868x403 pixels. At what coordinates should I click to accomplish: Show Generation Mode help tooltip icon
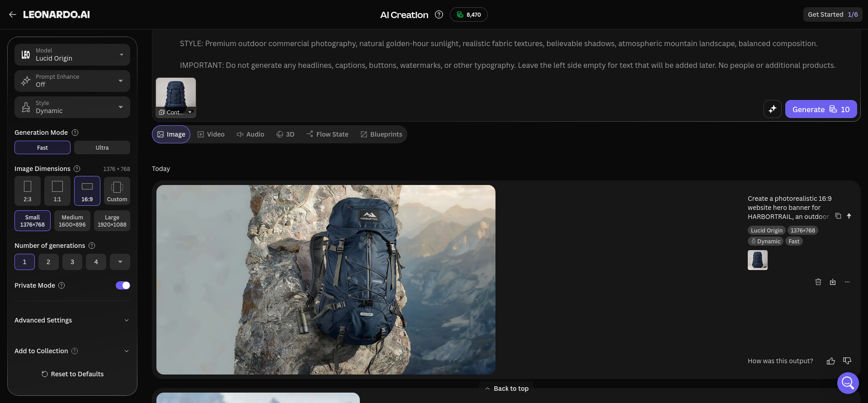(75, 133)
